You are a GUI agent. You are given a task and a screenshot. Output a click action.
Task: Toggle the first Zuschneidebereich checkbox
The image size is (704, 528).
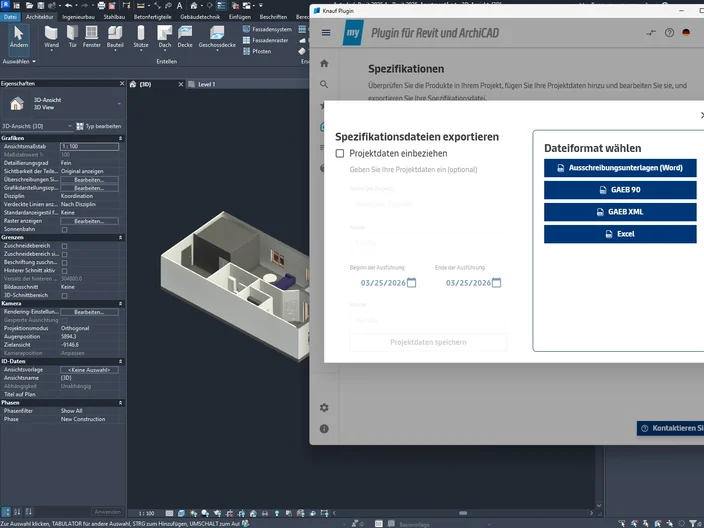tap(65, 246)
